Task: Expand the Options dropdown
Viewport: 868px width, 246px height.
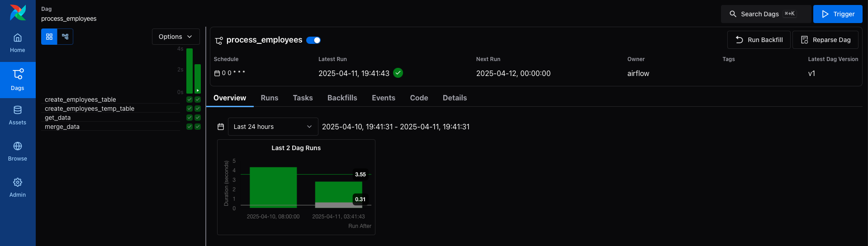Action: coord(175,37)
